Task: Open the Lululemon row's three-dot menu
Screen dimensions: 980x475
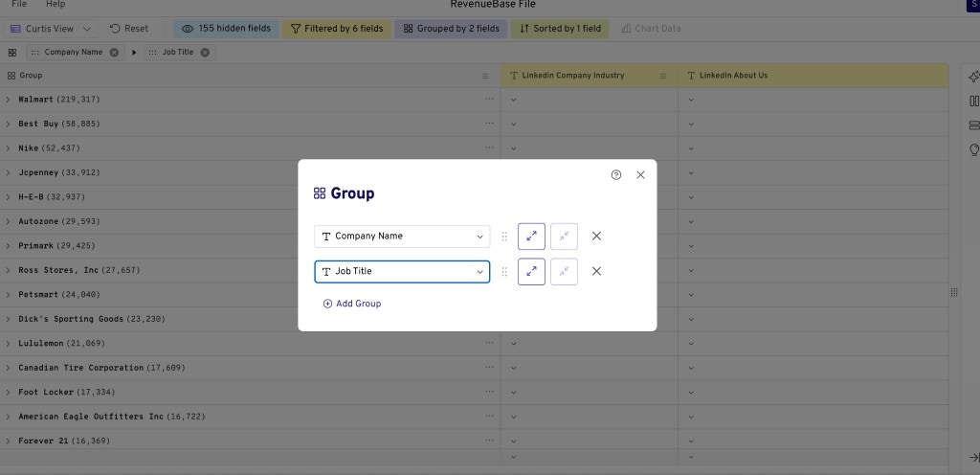Action: coord(489,343)
